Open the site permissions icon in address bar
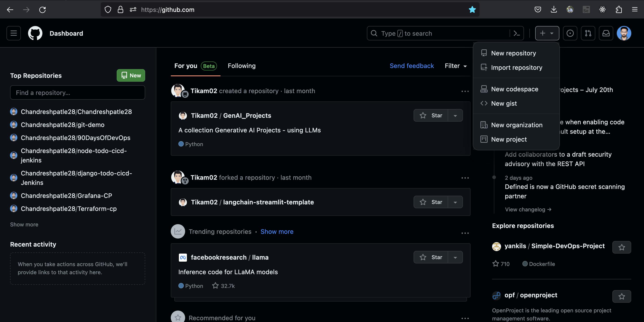Viewport: 644px width, 322px height. tap(133, 9)
